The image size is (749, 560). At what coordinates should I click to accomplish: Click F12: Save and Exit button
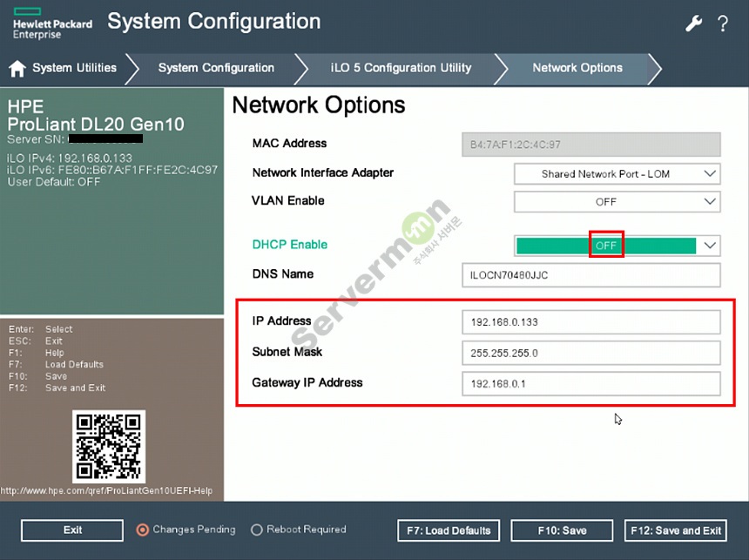click(x=676, y=530)
